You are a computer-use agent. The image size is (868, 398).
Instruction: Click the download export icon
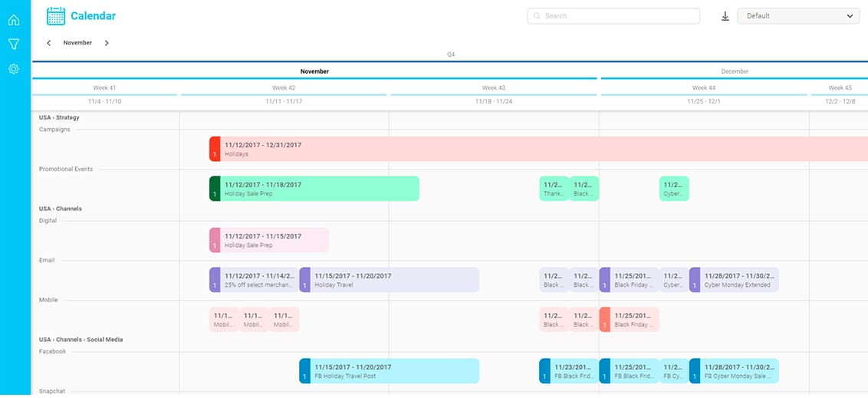[x=725, y=16]
